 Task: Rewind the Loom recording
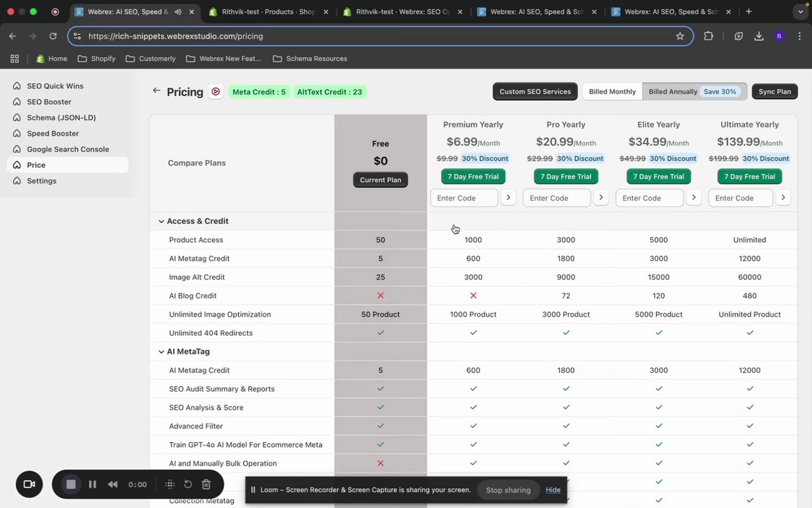(113, 485)
